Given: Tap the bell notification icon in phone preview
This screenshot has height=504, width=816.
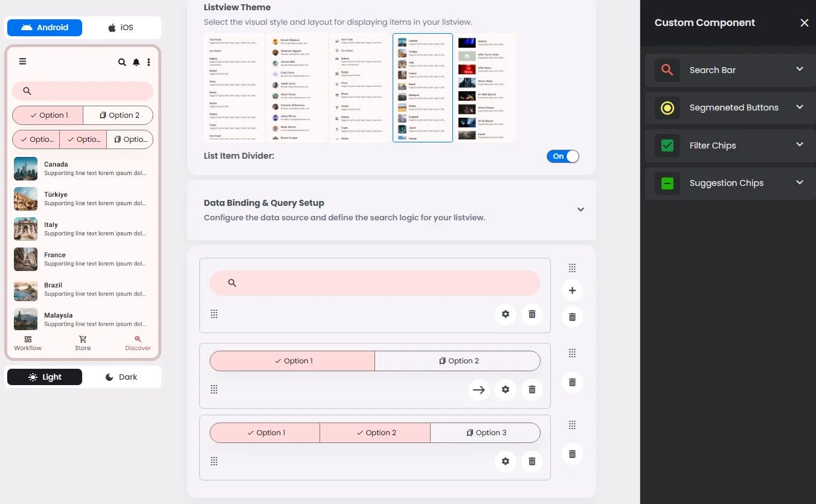Looking at the screenshot, I should (137, 62).
